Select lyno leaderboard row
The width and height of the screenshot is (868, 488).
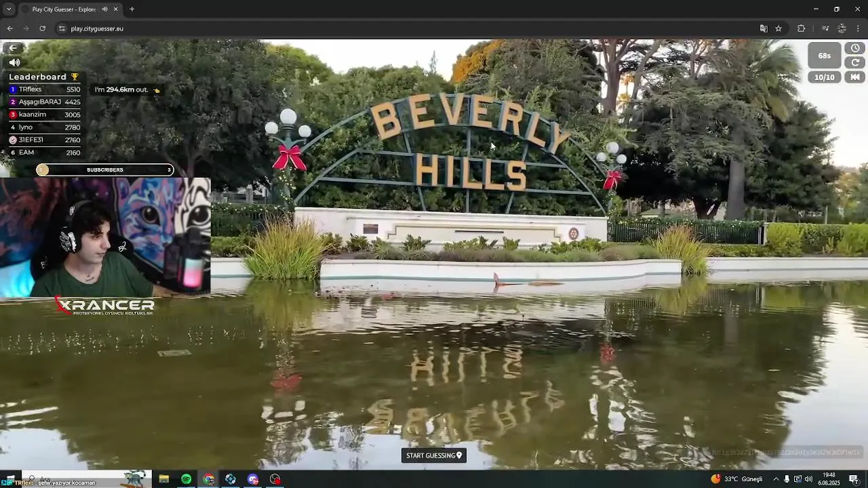[x=44, y=127]
